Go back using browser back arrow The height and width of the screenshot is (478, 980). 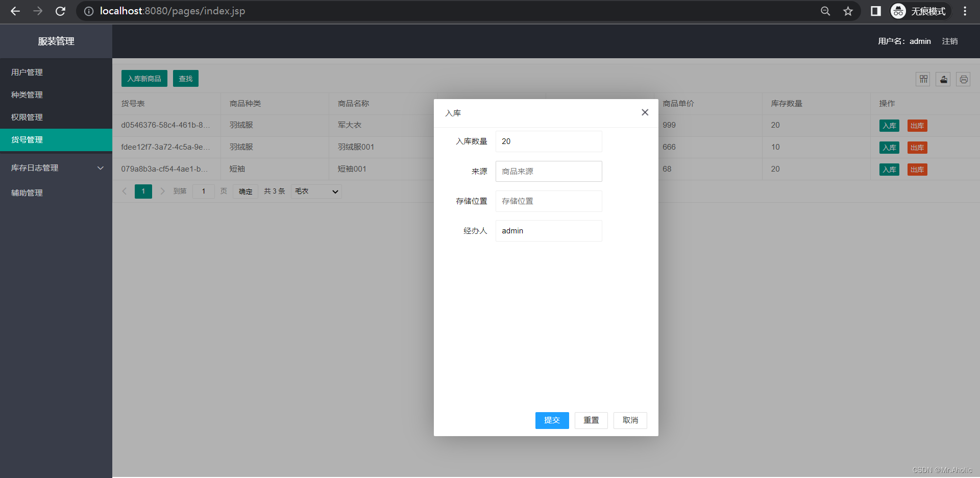(x=15, y=11)
